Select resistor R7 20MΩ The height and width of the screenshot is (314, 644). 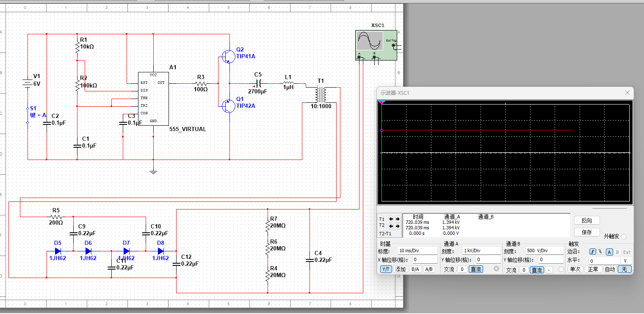268,226
